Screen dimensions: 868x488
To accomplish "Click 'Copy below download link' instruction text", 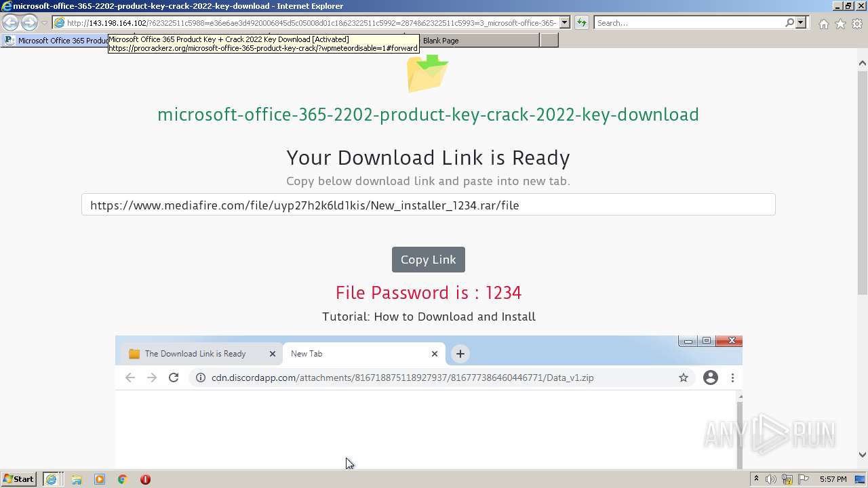I will [x=428, y=181].
